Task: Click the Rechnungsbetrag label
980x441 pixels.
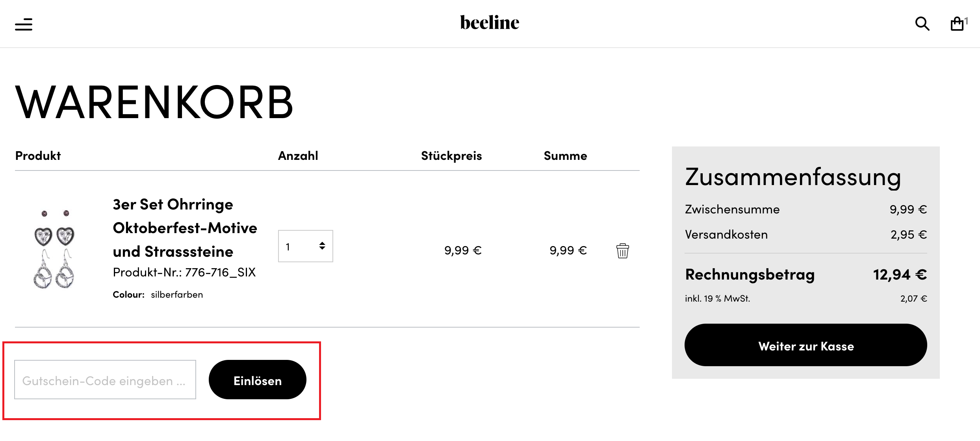Action: (750, 274)
